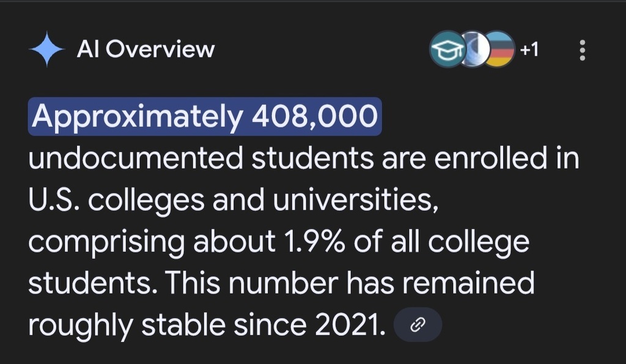The height and width of the screenshot is (364, 626).
Task: Expand the +1 additional sources indicator
Action: [529, 49]
